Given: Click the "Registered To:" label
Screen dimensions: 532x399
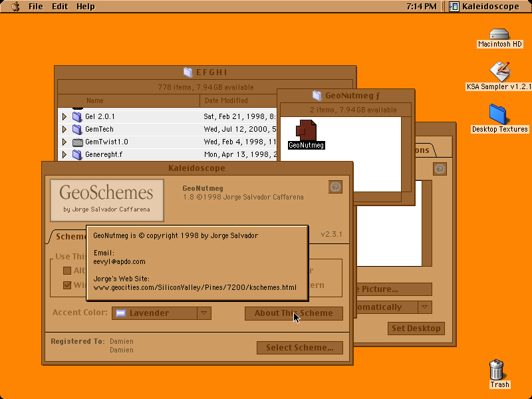Looking at the screenshot, I should (78, 341).
